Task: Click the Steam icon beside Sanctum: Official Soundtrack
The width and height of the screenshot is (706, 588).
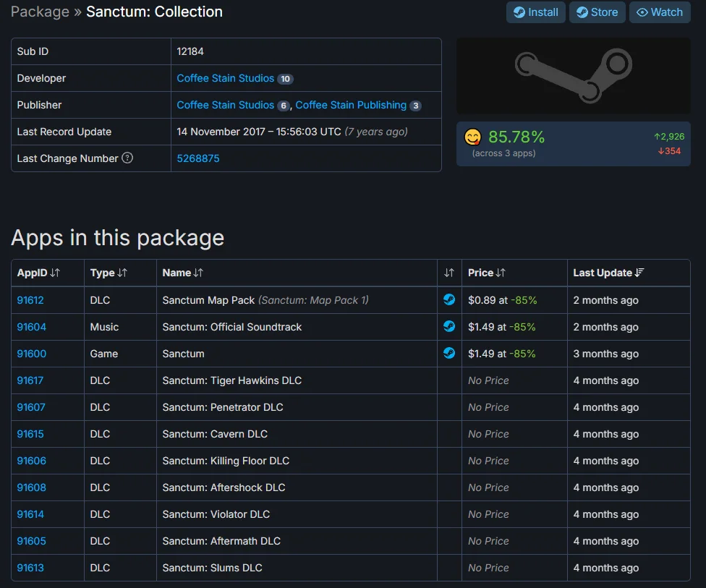Action: tap(449, 326)
